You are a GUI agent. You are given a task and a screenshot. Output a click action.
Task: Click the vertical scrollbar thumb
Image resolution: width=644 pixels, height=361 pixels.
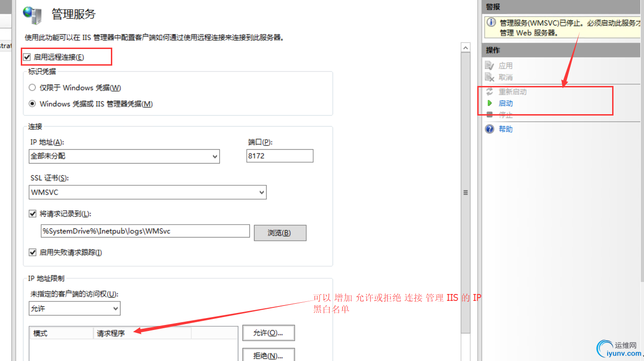(466, 193)
